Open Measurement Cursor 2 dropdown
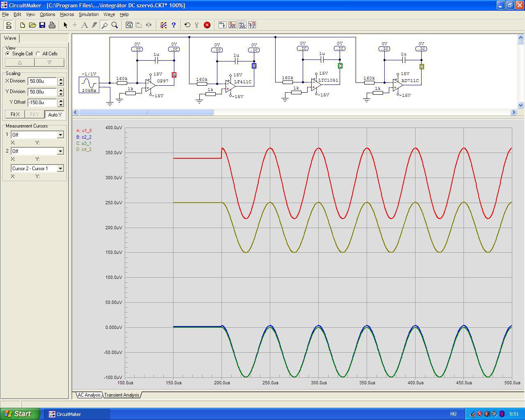This screenshot has height=420, width=525. coord(60,151)
